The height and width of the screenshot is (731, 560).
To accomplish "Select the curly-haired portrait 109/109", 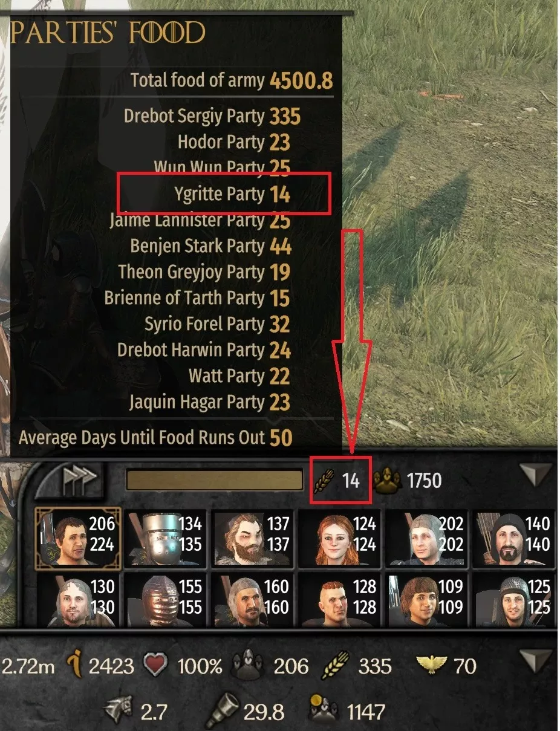I will click(x=427, y=600).
